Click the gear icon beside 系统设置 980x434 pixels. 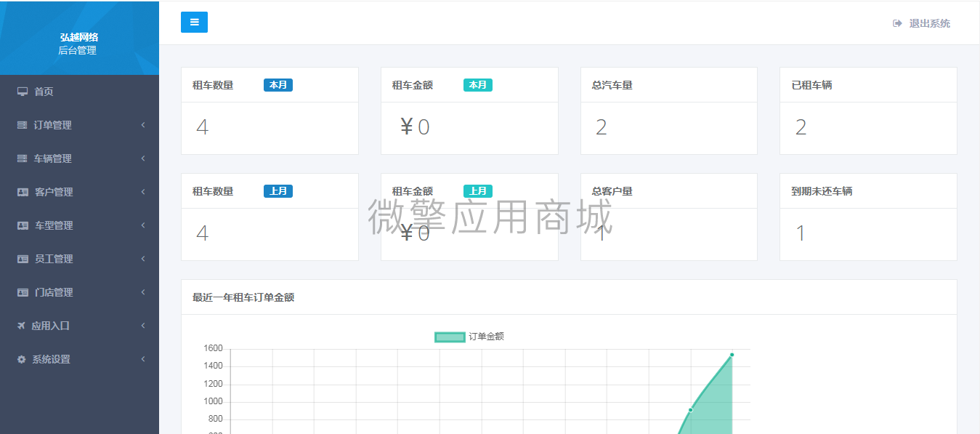tap(21, 359)
